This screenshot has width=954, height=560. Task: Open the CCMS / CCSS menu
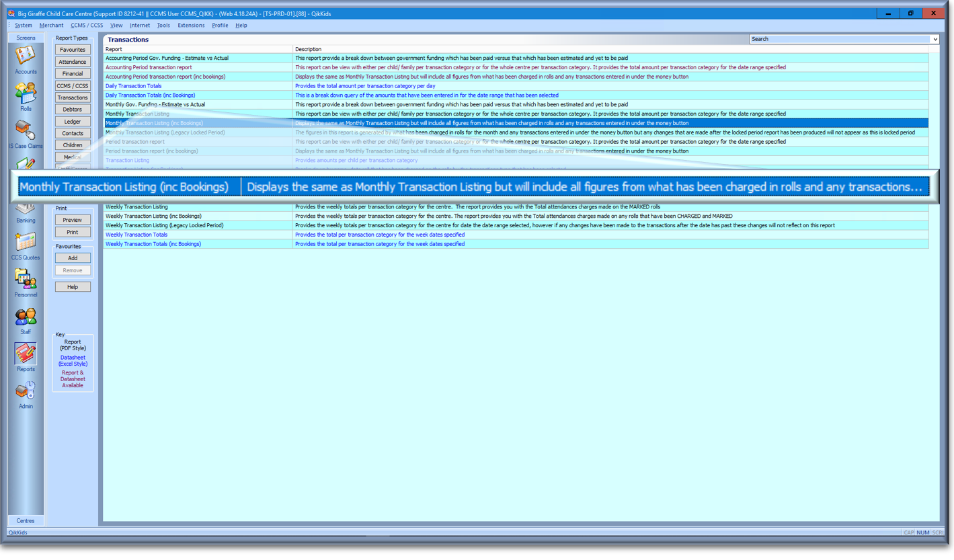87,26
